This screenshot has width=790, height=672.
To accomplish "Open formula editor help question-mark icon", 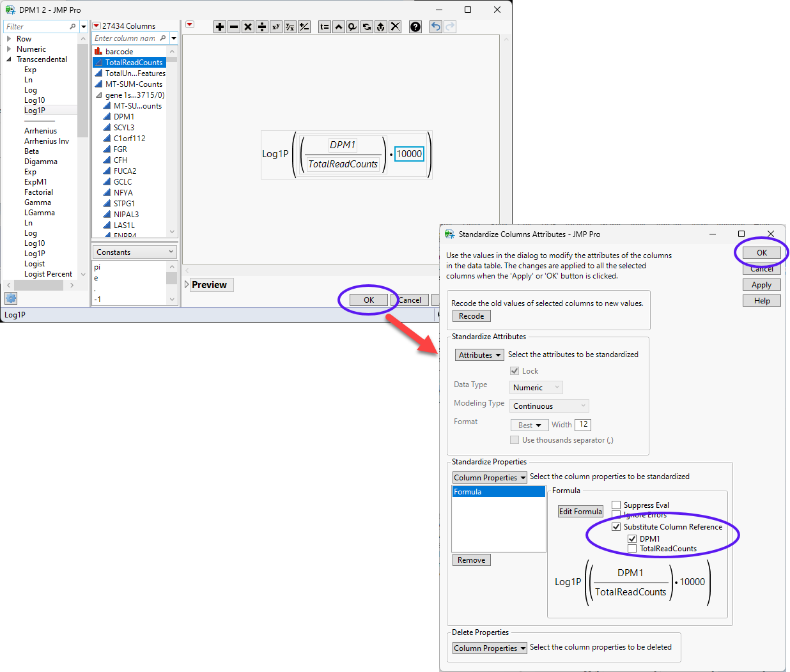I will 415,27.
